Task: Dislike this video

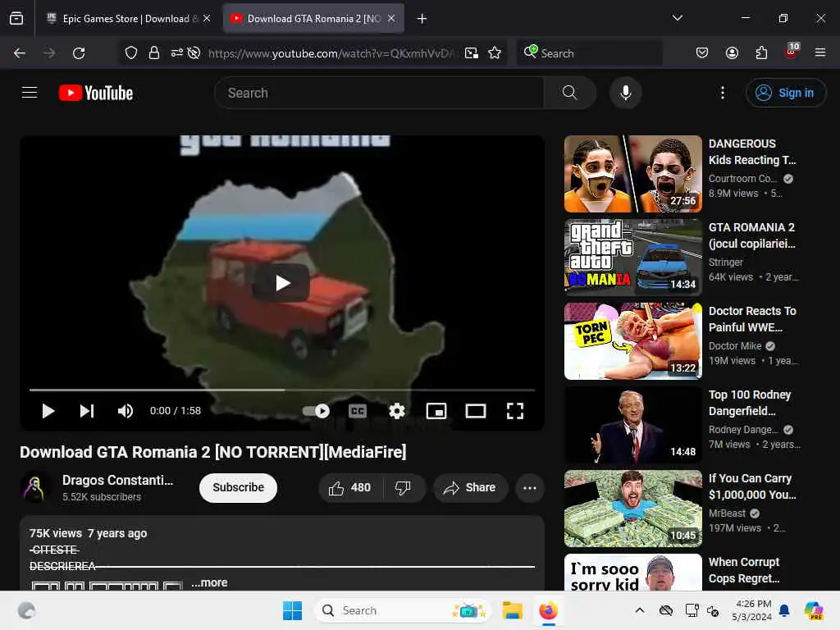Action: (x=403, y=487)
